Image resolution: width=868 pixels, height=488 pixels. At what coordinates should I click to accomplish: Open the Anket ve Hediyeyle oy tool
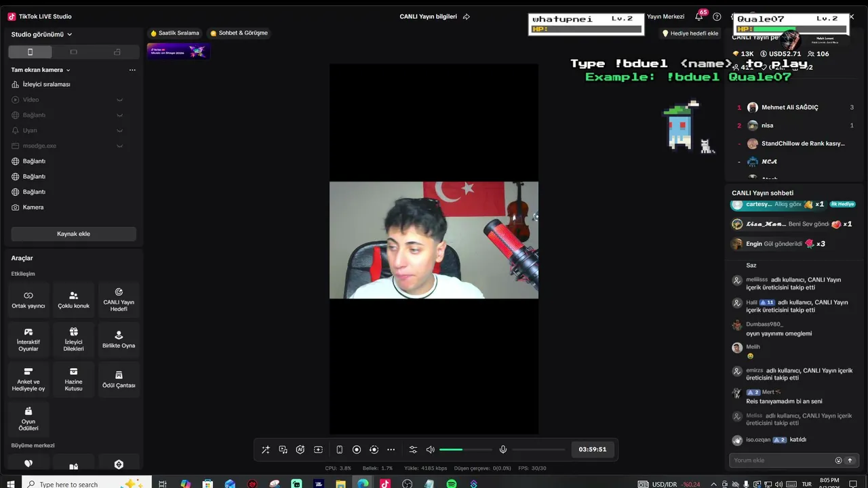[28, 380]
